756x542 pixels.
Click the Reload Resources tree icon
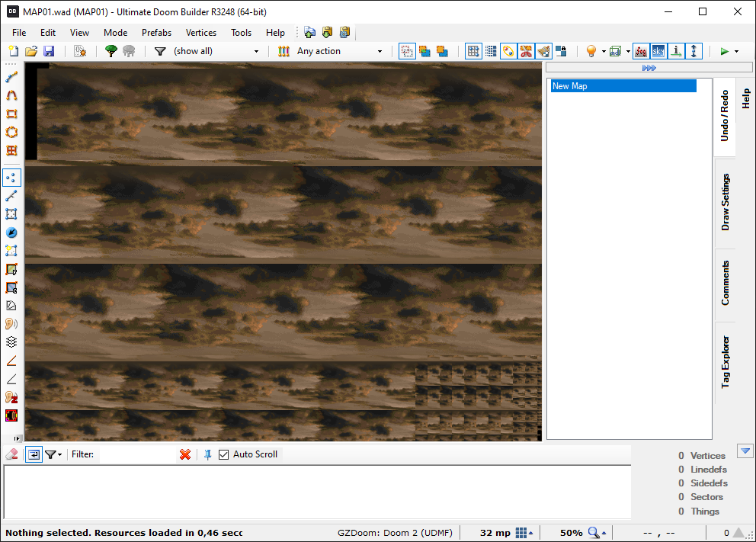coord(111,50)
